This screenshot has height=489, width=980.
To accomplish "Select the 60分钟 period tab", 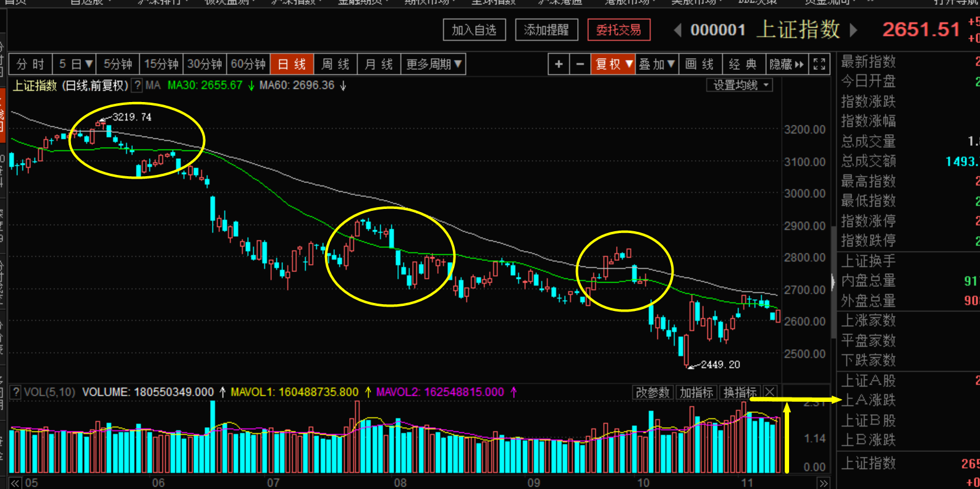I will (248, 64).
